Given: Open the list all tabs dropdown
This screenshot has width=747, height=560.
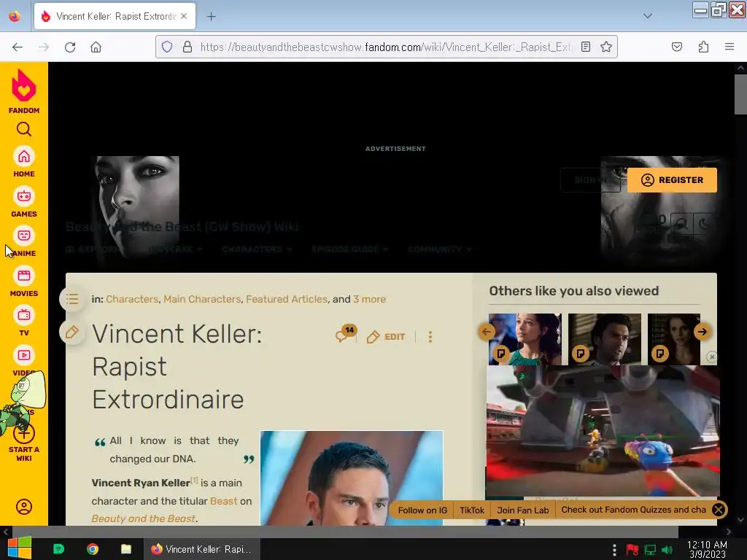Looking at the screenshot, I should coord(648,16).
